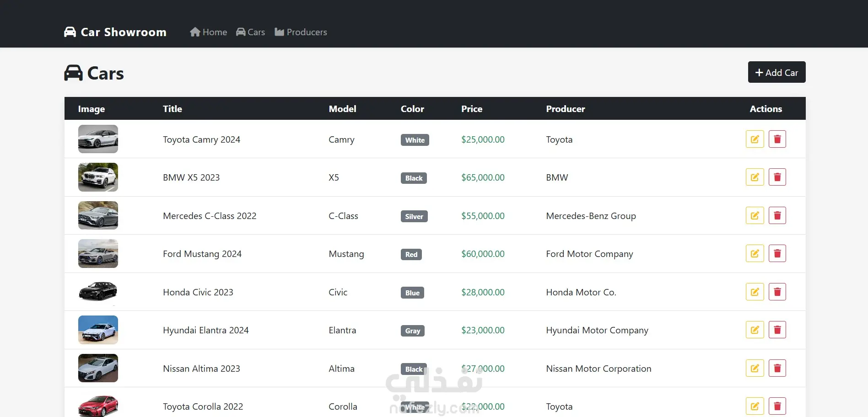Click the 'Title' column header
This screenshot has width=868, height=417.
(x=173, y=109)
